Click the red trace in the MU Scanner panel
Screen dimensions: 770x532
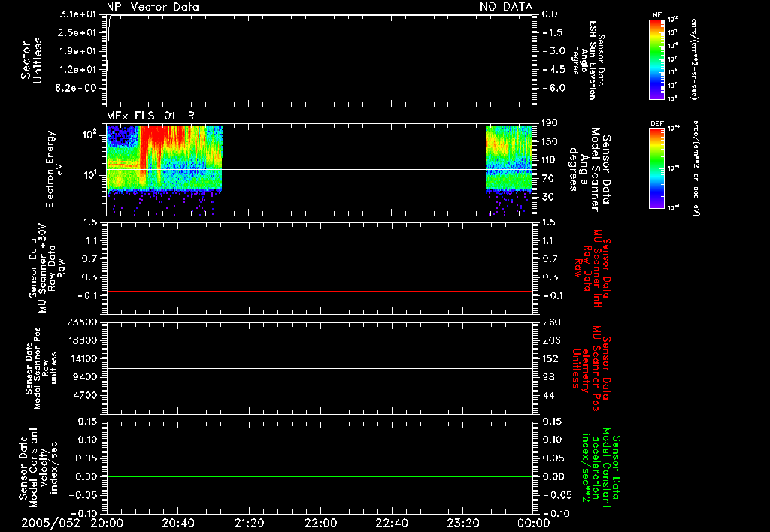point(320,291)
